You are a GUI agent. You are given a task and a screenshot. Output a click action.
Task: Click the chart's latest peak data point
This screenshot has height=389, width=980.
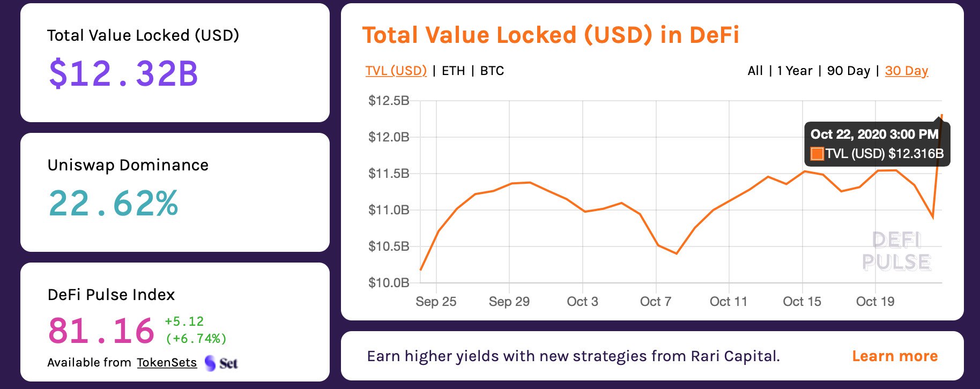pos(941,115)
